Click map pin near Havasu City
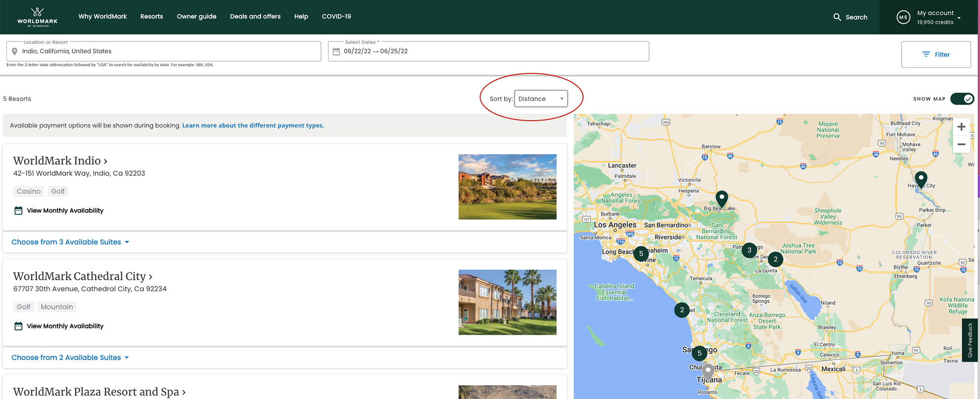This screenshot has height=399, width=980. [921, 179]
